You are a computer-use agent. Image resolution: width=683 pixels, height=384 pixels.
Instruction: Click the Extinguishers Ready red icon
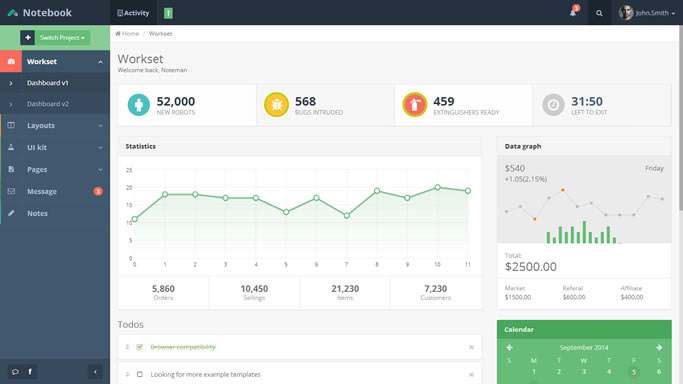point(415,105)
